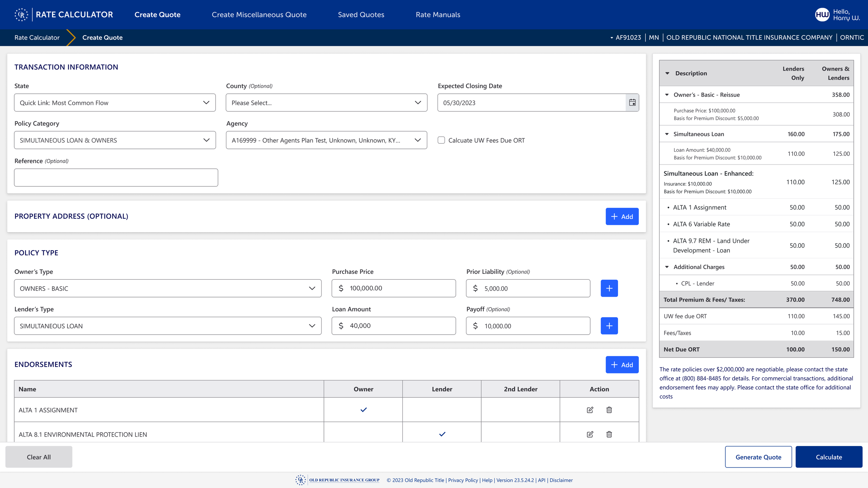Open the Policy Category dropdown
Image resolution: width=868 pixels, height=488 pixels.
(115, 140)
